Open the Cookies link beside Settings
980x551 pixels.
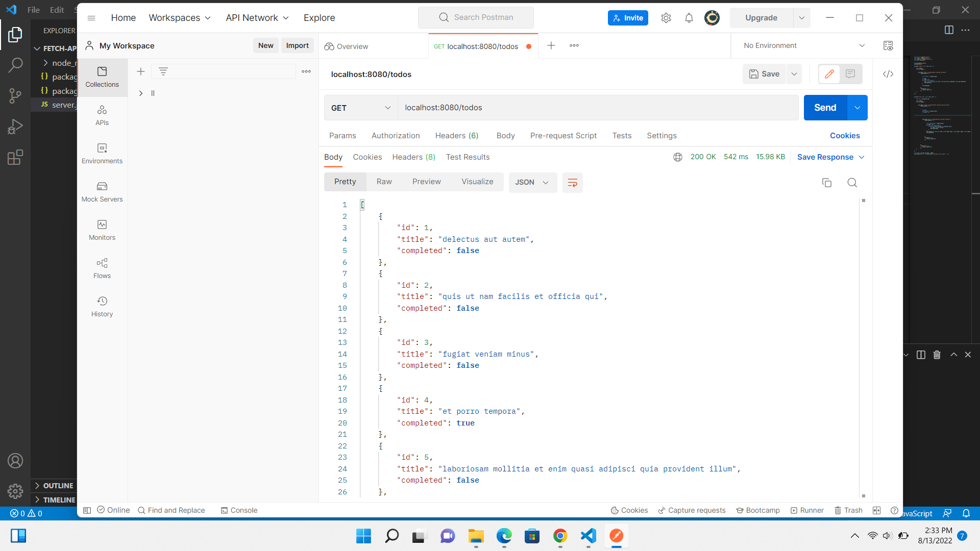845,136
